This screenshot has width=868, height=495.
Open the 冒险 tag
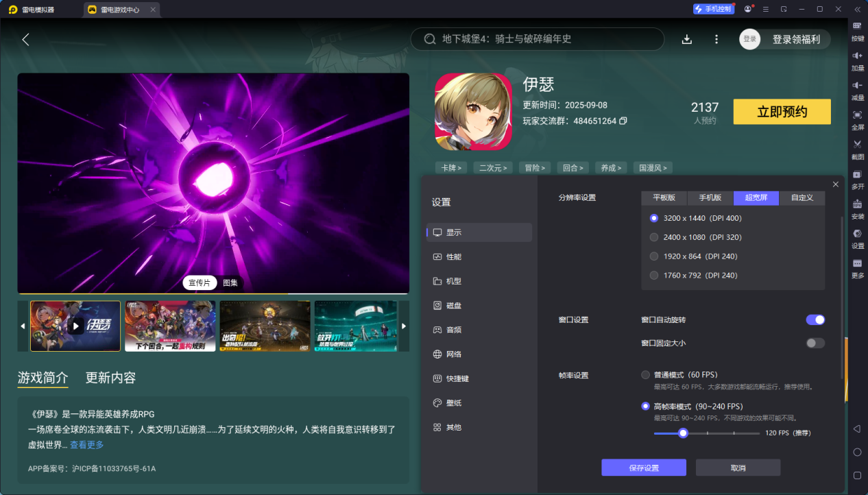coord(535,167)
